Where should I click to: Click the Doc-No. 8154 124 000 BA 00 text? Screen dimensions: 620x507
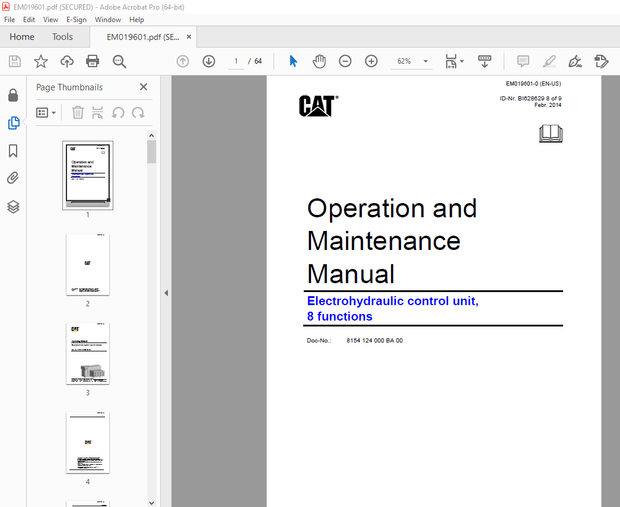[x=355, y=341]
